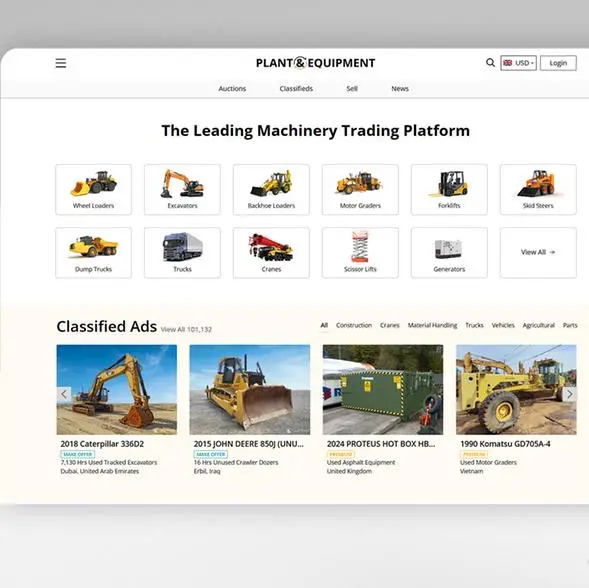Click the carousel next arrow

569,394
